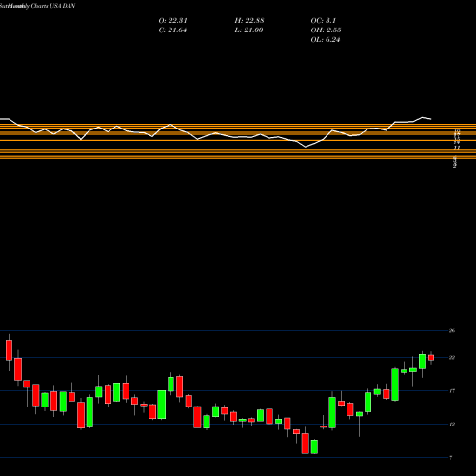Click the price axis label '17'
Viewport: 476px width, 476px height.
coord(452,391)
